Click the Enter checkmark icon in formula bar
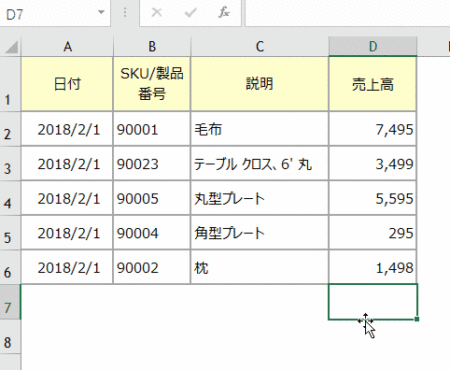The image size is (450, 370). (x=190, y=13)
